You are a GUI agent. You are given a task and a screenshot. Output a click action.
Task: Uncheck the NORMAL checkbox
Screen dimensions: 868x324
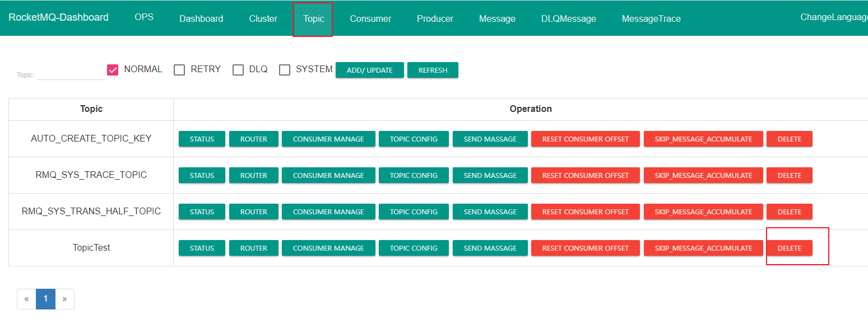[x=113, y=70]
